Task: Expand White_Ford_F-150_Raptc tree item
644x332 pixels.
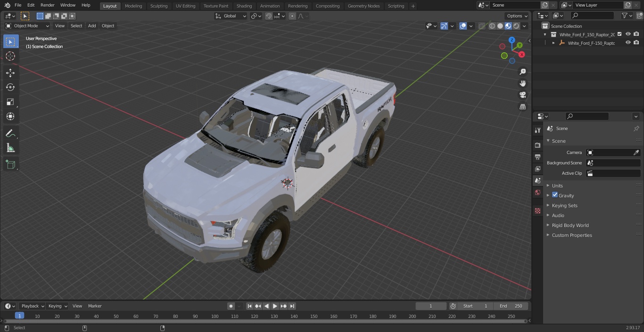Action: (x=553, y=43)
